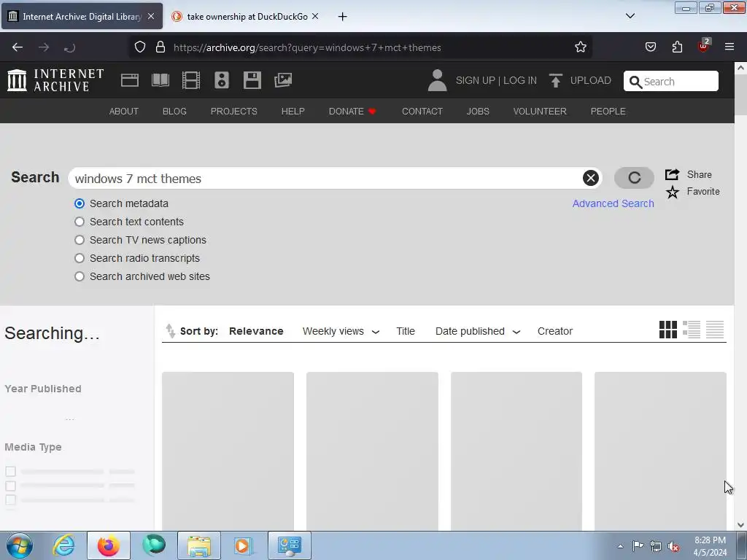Click the Upload arrow icon

(x=555, y=80)
